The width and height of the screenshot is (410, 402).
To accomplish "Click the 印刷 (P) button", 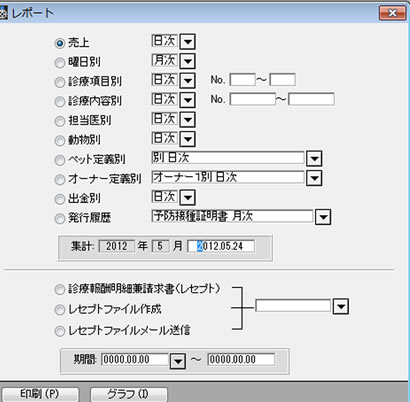I will click(40, 394).
